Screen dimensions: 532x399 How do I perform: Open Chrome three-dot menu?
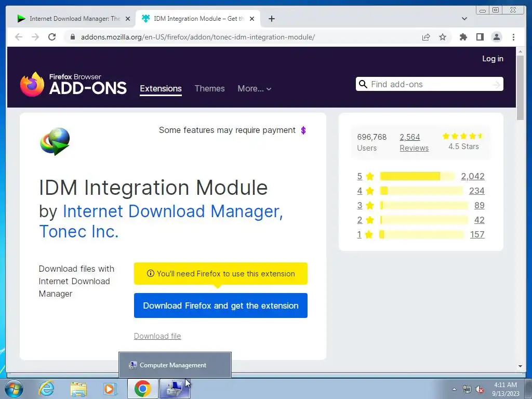[x=513, y=37]
